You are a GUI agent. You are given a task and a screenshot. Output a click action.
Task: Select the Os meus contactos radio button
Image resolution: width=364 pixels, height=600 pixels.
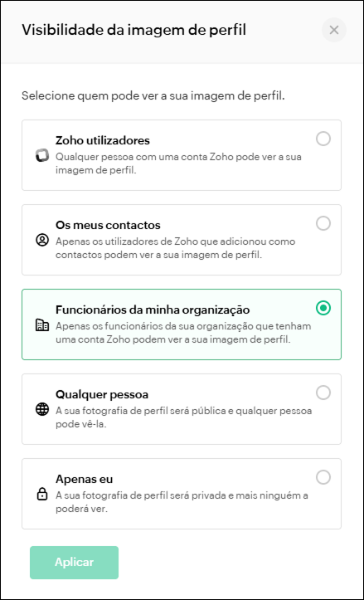click(323, 223)
